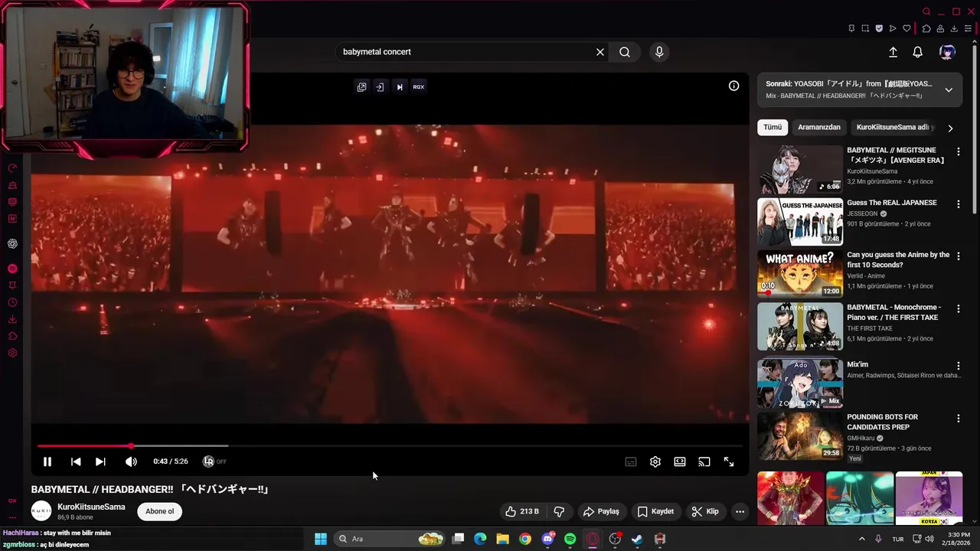Open Spotify from the taskbar
The image size is (980, 551).
[570, 539]
